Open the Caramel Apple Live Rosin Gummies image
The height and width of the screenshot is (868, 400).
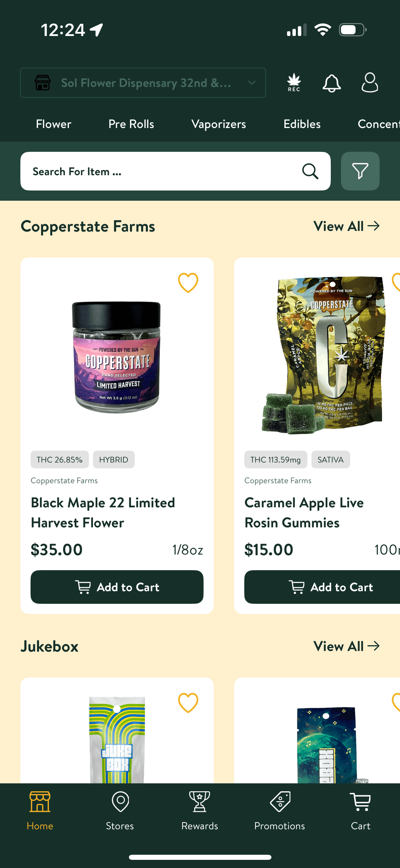coord(324,355)
